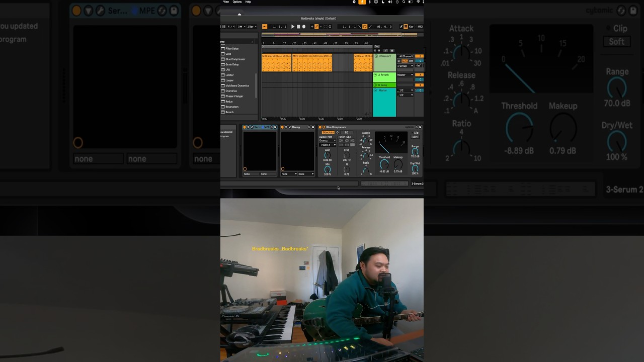
Task: Click the Threshold knob in Glue Compressor
Action: 384,164
